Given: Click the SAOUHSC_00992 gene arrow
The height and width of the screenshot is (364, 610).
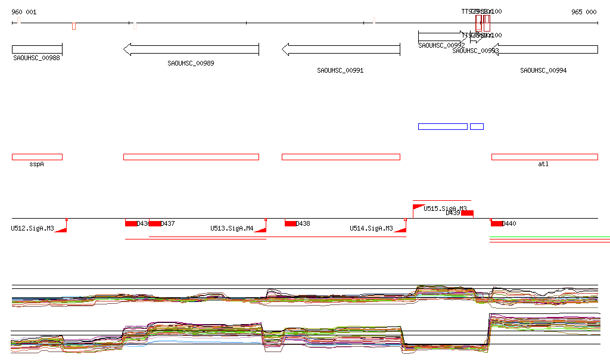Looking at the screenshot, I should (x=442, y=36).
